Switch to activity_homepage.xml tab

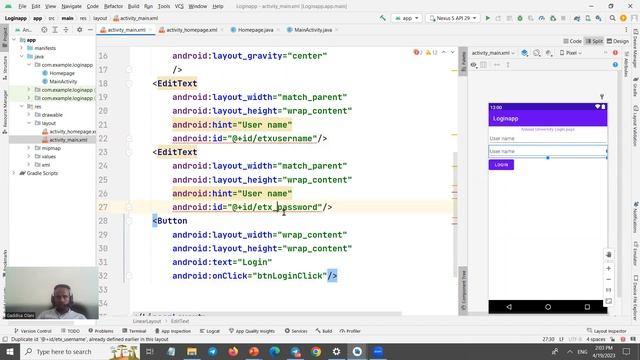[x=191, y=30]
